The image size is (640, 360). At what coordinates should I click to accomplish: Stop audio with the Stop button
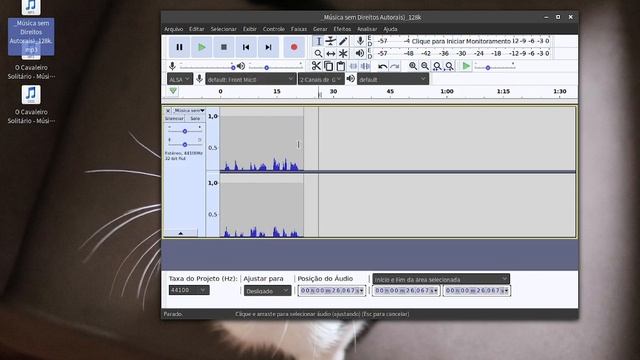[224, 47]
